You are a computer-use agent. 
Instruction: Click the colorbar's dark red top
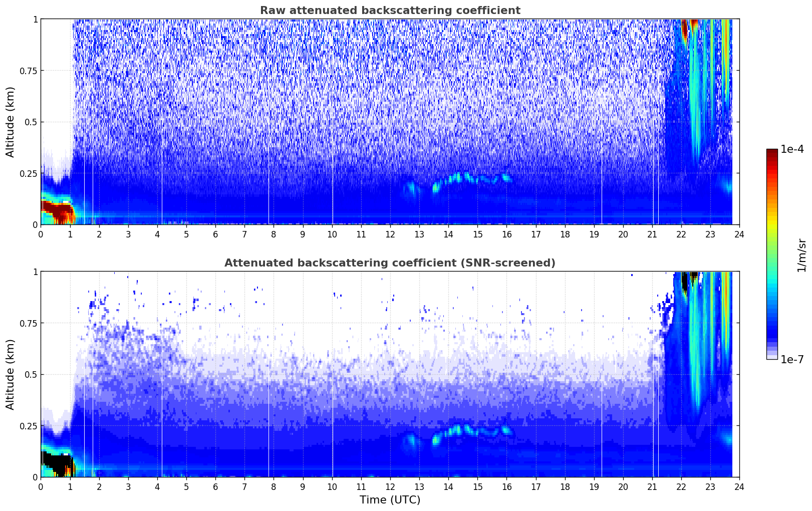[x=772, y=153]
